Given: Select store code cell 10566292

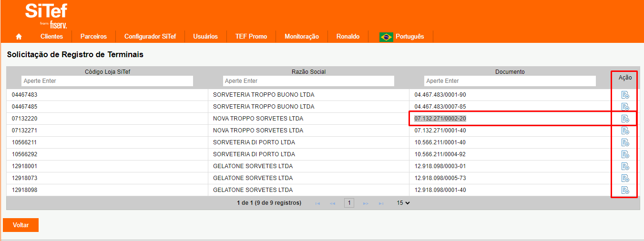Looking at the screenshot, I should 24,154.
